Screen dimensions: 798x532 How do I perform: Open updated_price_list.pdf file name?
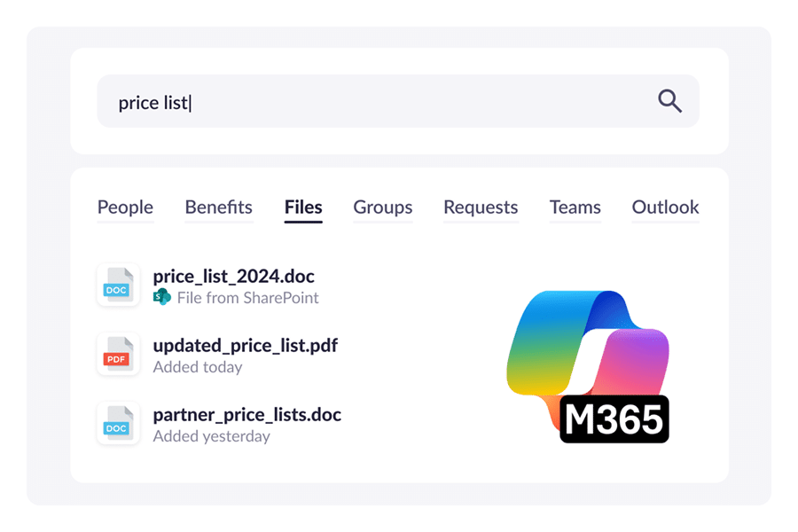tap(246, 346)
